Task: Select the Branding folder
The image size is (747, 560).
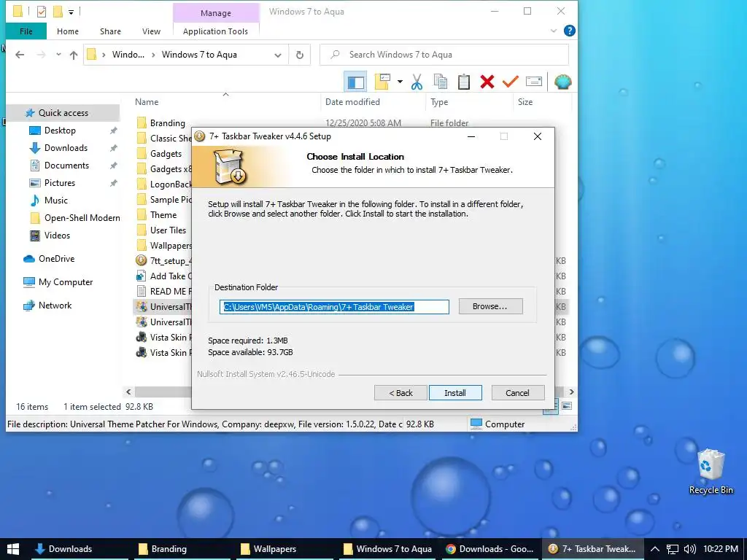Action: [167, 122]
